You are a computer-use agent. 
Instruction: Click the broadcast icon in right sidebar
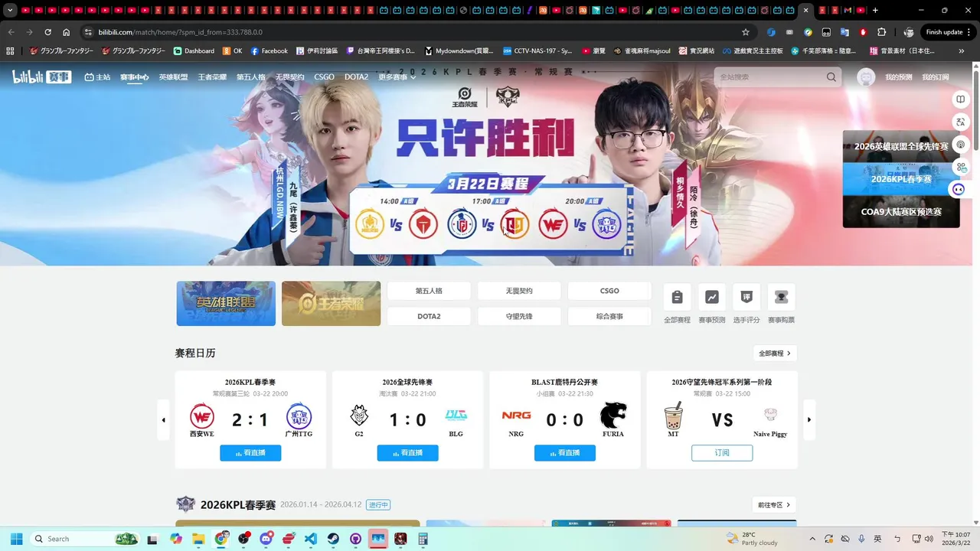point(961,145)
